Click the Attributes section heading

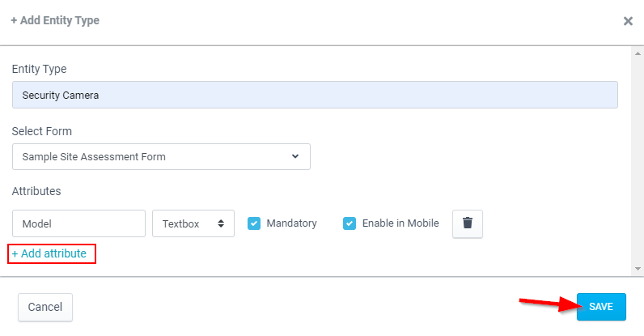point(36,191)
